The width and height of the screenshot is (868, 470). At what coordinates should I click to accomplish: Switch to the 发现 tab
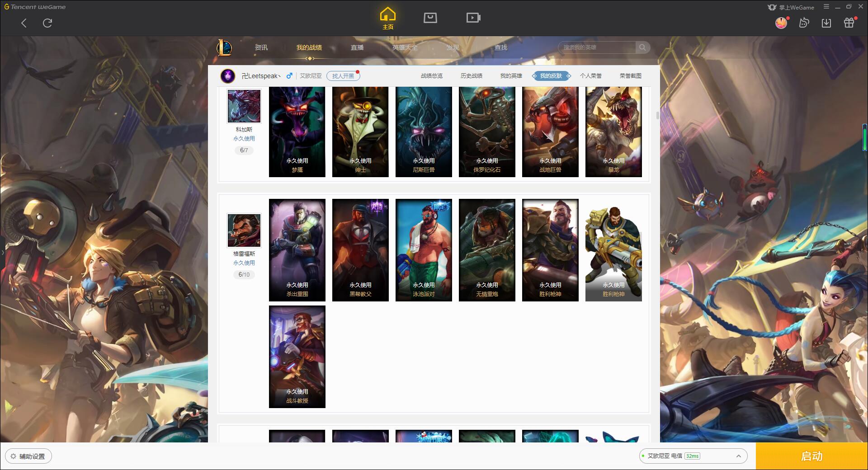453,47
